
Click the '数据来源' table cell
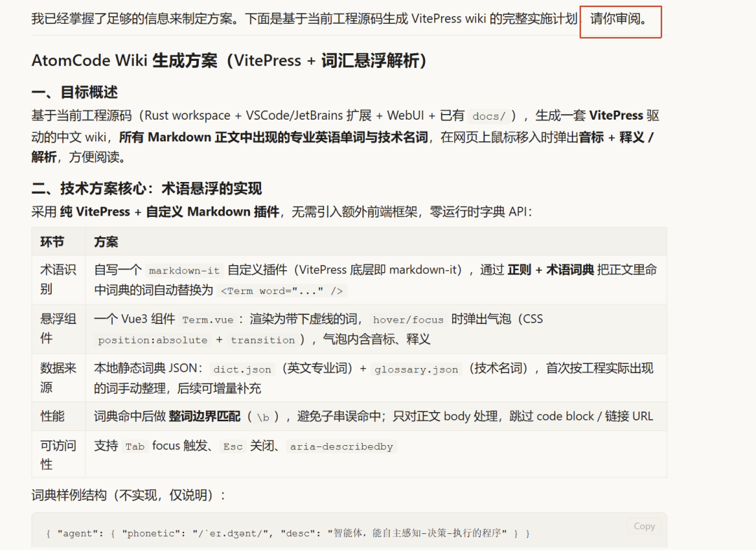click(x=58, y=378)
